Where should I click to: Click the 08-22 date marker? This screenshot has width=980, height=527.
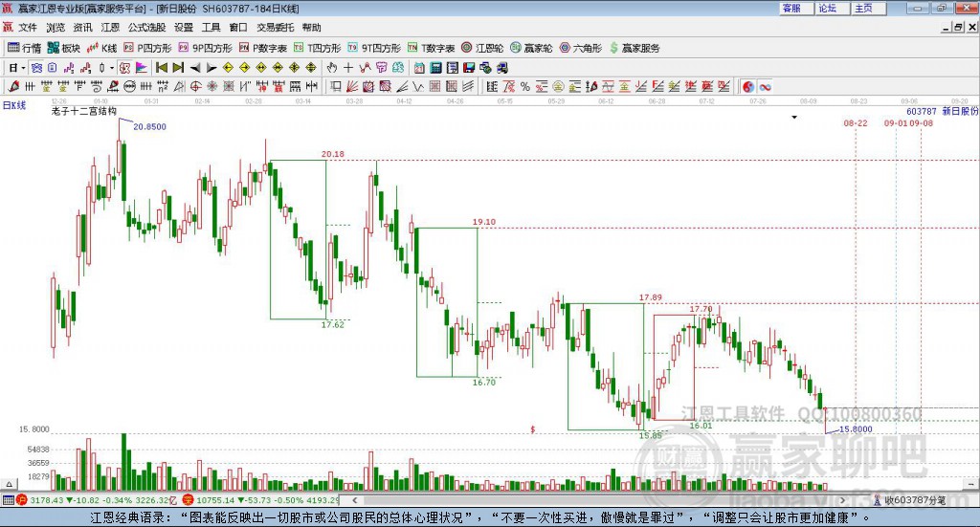[x=856, y=123]
